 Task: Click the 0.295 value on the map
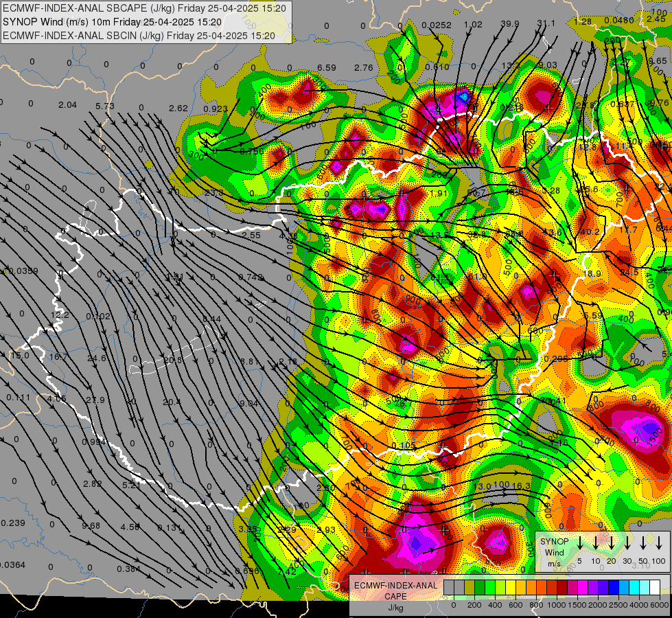tap(555, 359)
